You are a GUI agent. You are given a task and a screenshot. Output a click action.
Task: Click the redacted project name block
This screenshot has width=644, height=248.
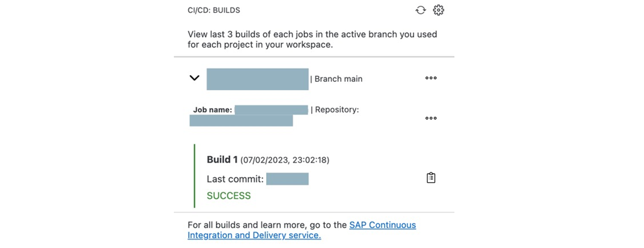(x=258, y=79)
